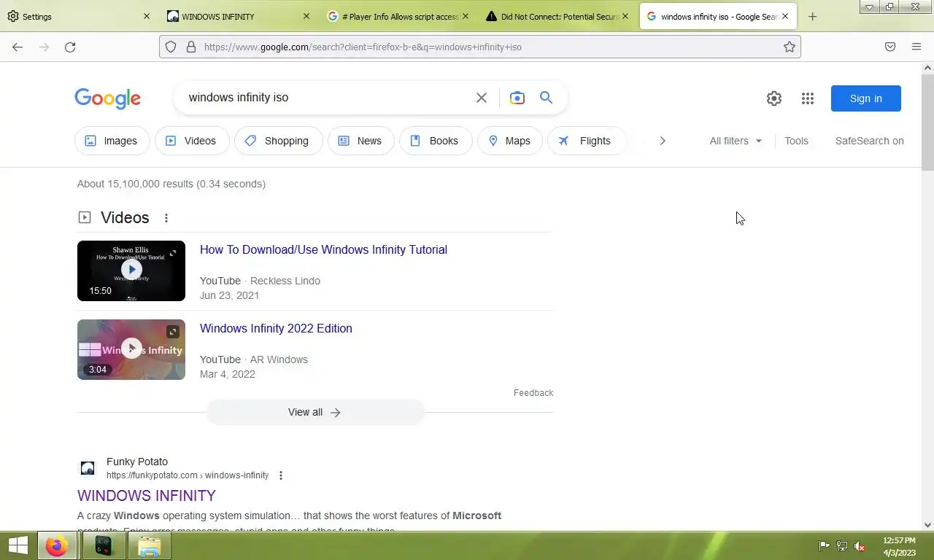Open SafeSearch on settings
The image size is (934, 560).
tap(869, 141)
